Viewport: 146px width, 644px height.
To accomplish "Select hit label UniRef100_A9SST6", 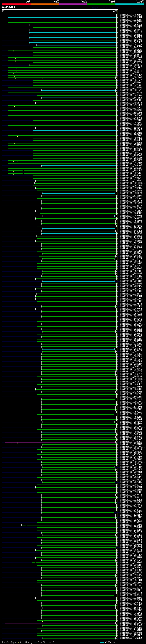I will pos(131,103).
